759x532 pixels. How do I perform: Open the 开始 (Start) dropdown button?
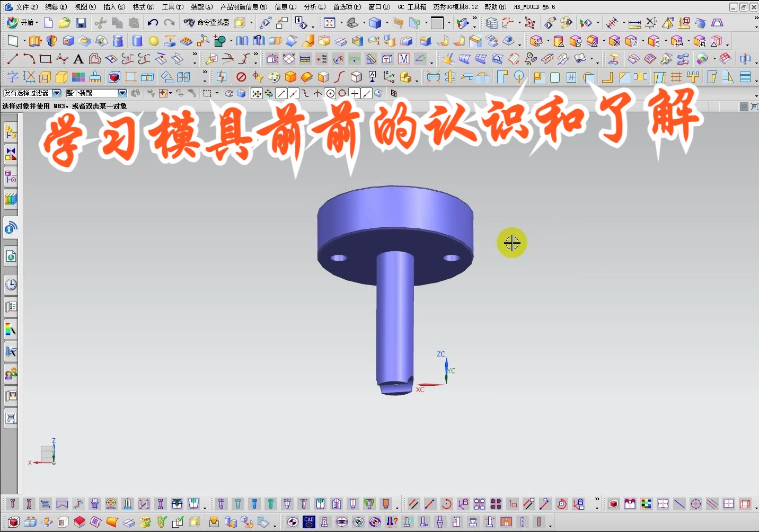23,23
